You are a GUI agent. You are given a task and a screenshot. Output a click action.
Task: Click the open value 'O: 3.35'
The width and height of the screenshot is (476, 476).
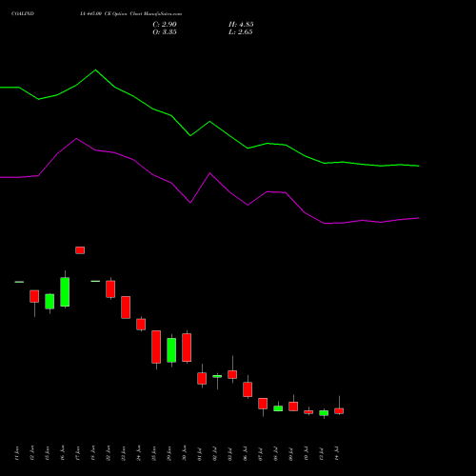pos(165,32)
